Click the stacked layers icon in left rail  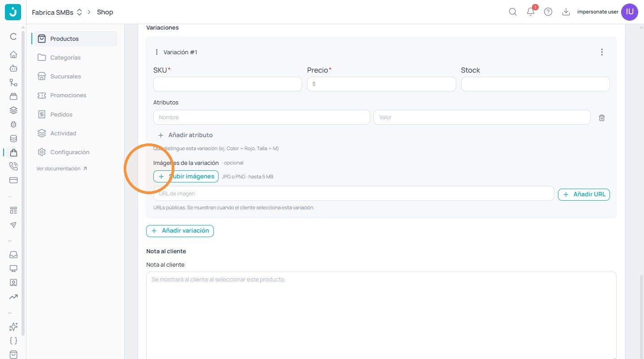(x=13, y=110)
